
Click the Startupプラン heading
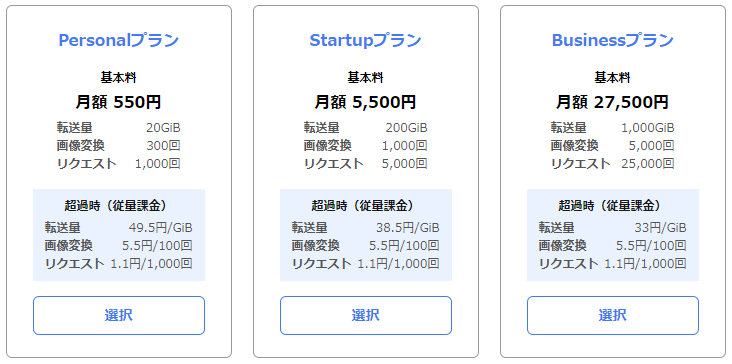pos(366,41)
